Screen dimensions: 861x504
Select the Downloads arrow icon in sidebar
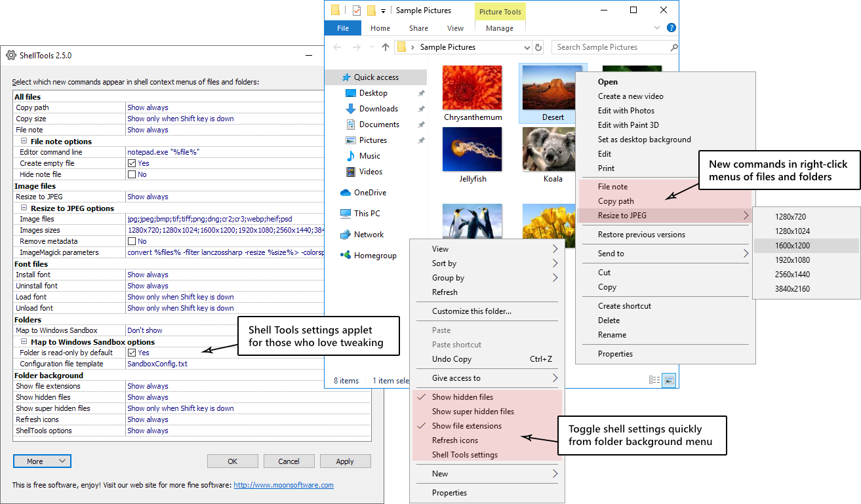click(351, 109)
